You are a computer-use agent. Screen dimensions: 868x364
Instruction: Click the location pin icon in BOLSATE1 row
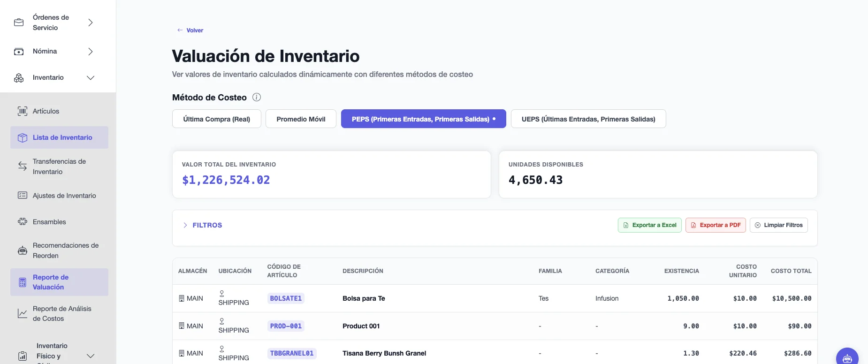[x=222, y=294]
